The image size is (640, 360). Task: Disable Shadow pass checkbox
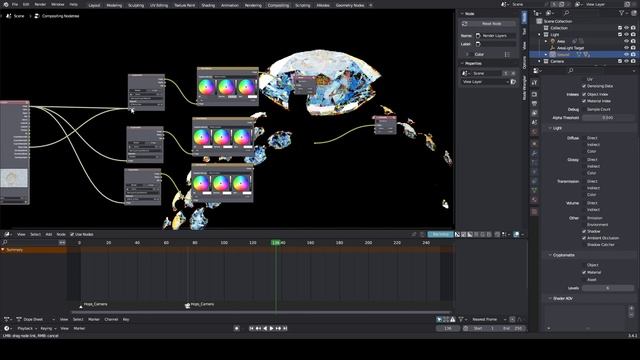pyautogui.click(x=584, y=231)
